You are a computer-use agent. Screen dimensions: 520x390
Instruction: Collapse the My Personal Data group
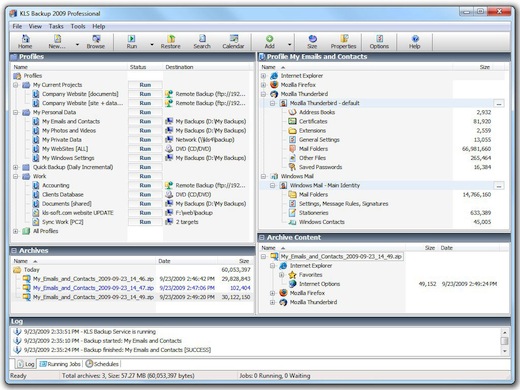click(16, 112)
